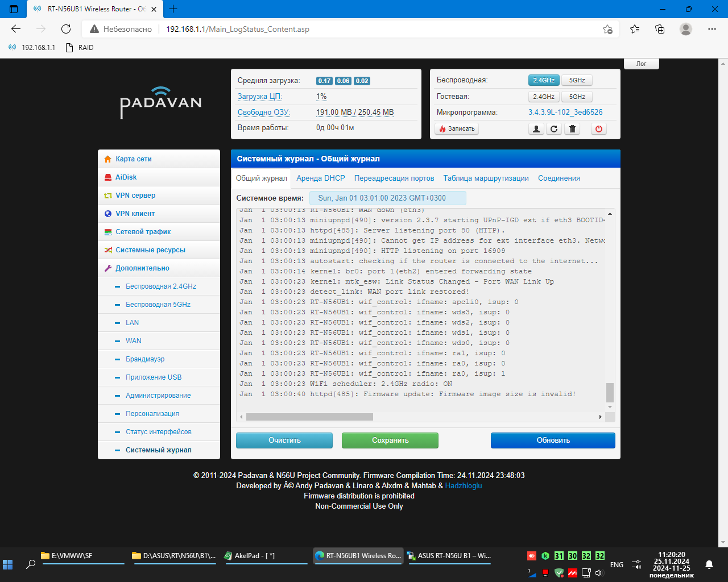728x582 pixels.
Task: Toggle main wireless 5GHz radio
Action: tap(577, 80)
